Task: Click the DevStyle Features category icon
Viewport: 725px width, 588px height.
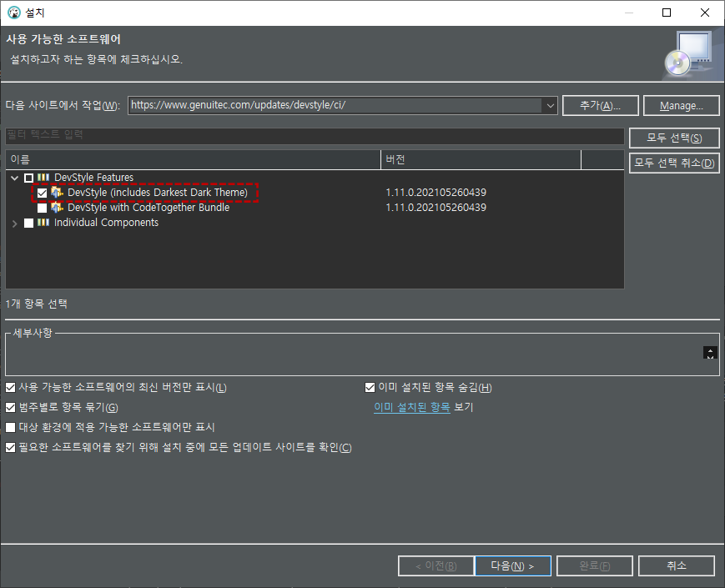Action: [x=43, y=177]
